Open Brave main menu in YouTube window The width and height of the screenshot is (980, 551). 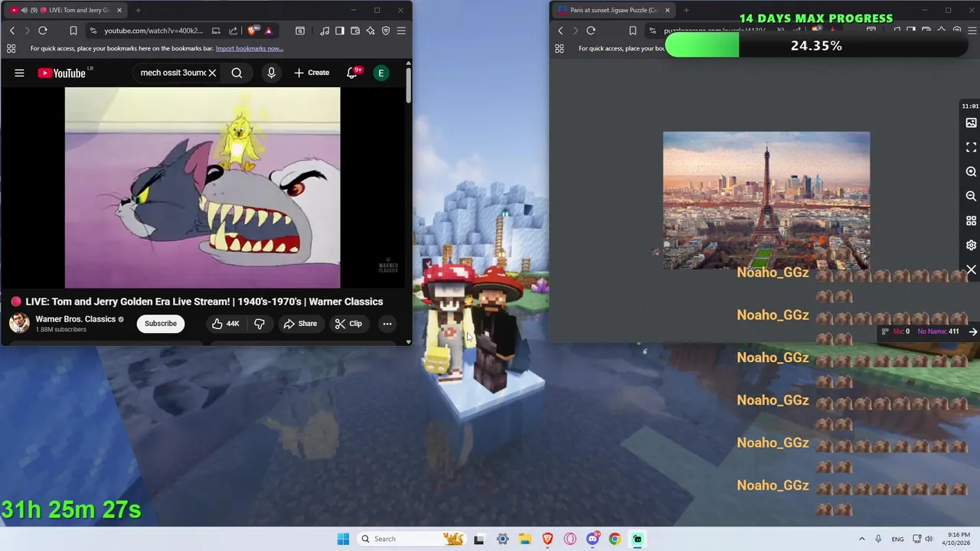[x=401, y=31]
